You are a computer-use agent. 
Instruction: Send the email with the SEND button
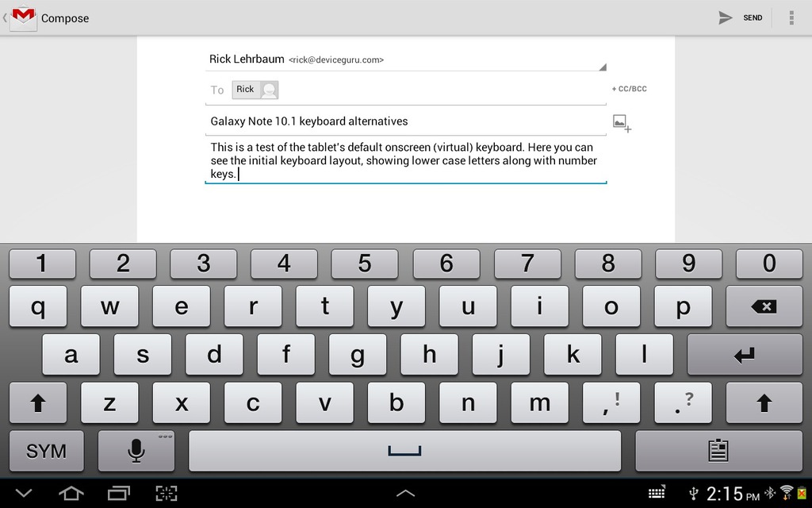[741, 17]
